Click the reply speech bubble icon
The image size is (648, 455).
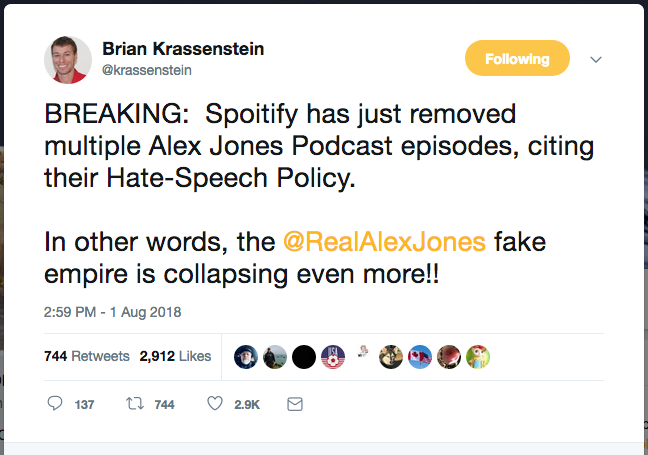coord(55,404)
